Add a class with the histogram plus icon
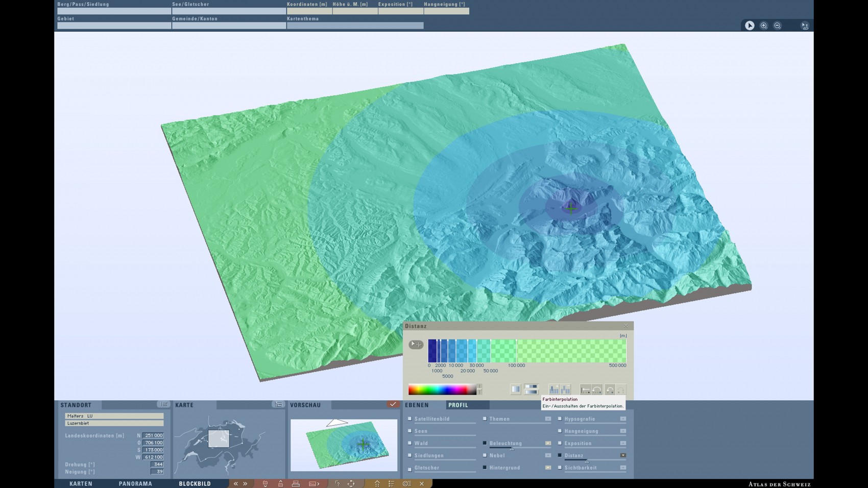The image size is (868, 488). pyautogui.click(x=554, y=389)
